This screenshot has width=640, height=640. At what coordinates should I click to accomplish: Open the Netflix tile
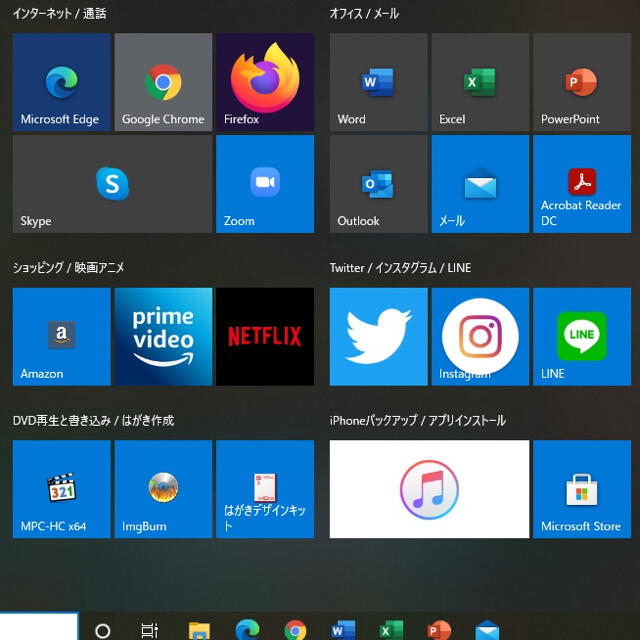[x=265, y=337]
